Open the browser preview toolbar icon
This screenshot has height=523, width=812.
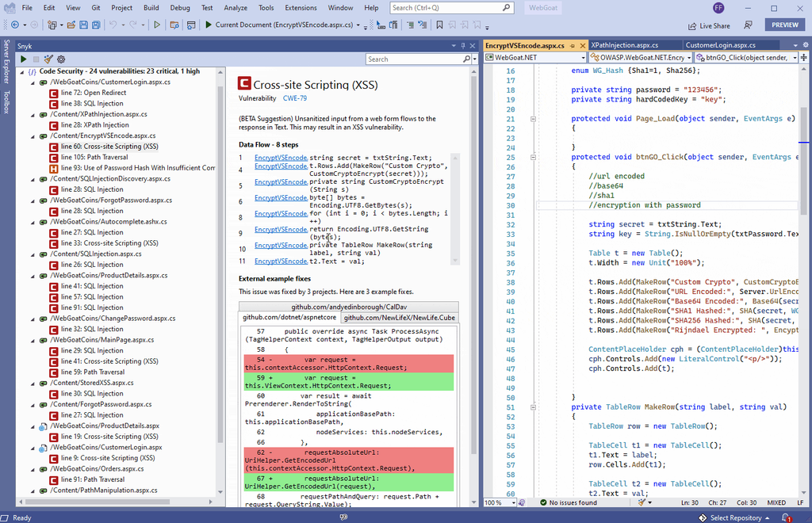click(x=191, y=25)
